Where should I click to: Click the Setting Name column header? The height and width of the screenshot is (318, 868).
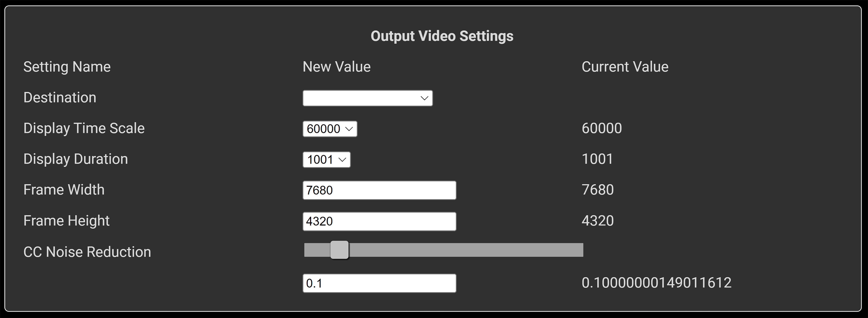click(67, 67)
